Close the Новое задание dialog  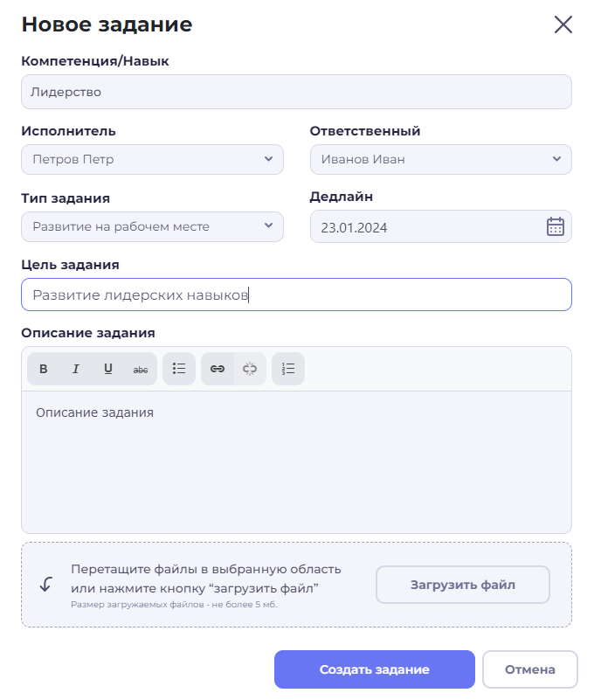(563, 24)
